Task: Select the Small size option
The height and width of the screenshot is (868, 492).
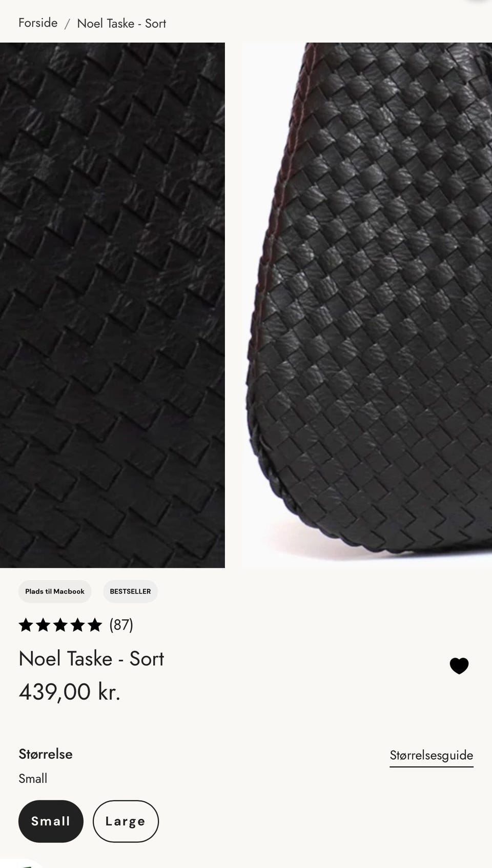Action: pyautogui.click(x=51, y=821)
